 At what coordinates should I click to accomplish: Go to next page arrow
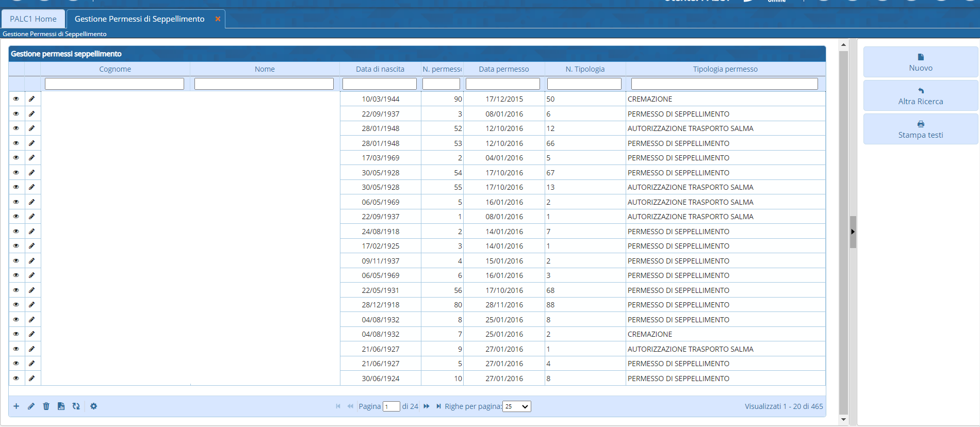(427, 406)
